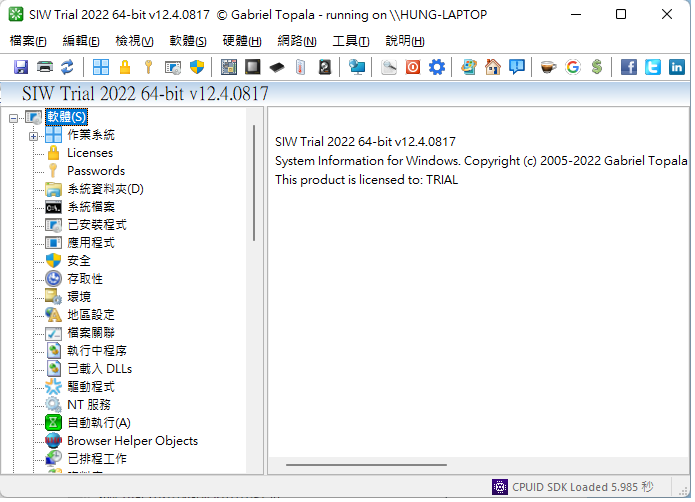Click the blue feedback speech bubble icon
This screenshot has height=502, width=695.
[517, 67]
